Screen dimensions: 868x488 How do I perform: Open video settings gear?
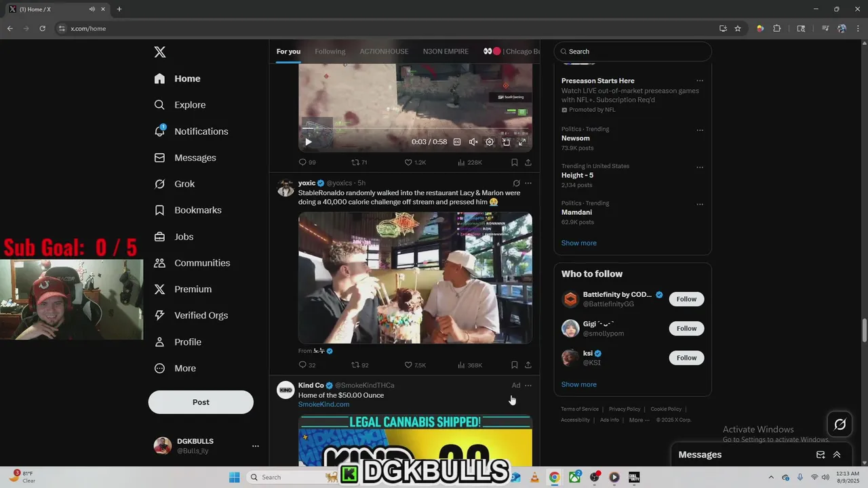point(490,142)
